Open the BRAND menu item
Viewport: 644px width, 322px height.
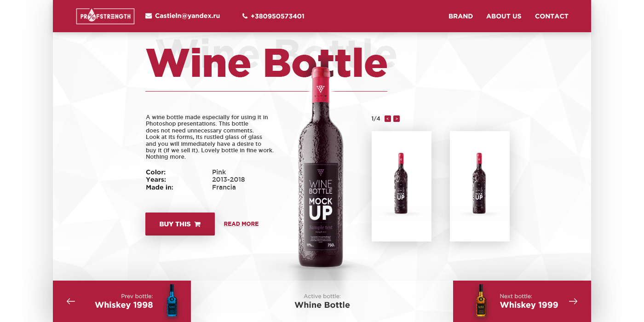coord(460,16)
